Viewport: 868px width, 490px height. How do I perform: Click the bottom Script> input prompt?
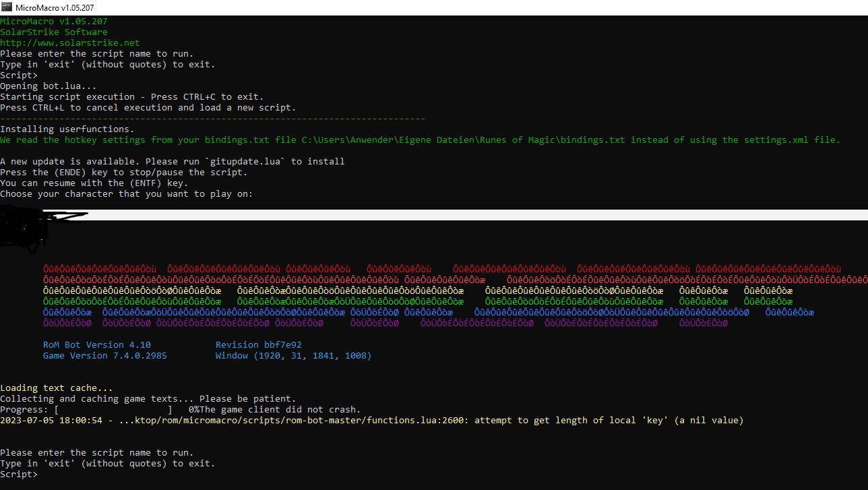19,474
